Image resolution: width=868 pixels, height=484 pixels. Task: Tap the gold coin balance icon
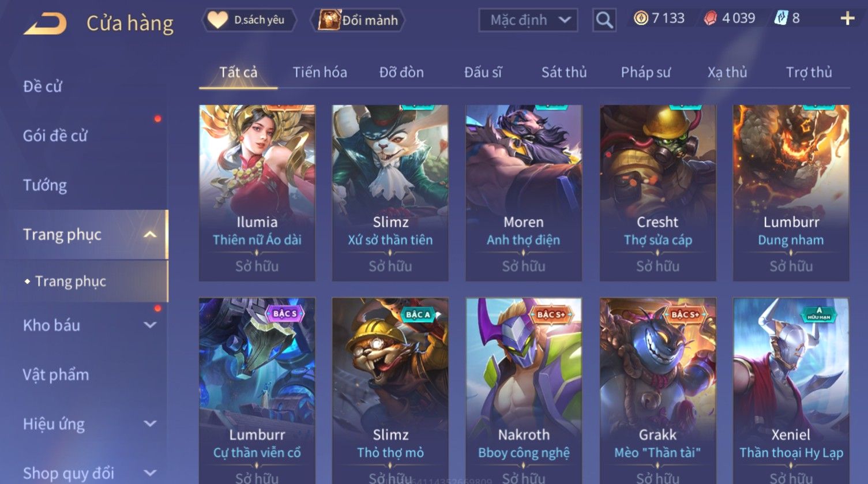pos(641,18)
